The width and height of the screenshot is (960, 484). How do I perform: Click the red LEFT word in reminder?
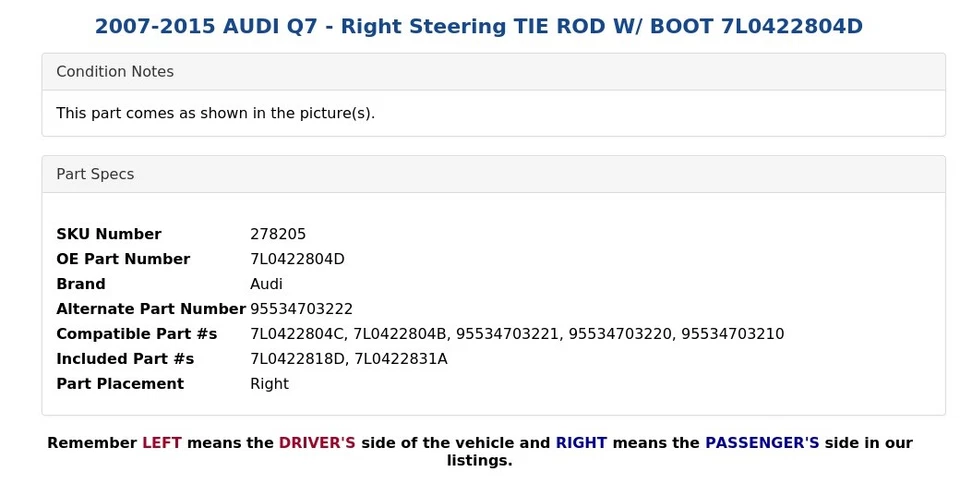pyautogui.click(x=162, y=443)
